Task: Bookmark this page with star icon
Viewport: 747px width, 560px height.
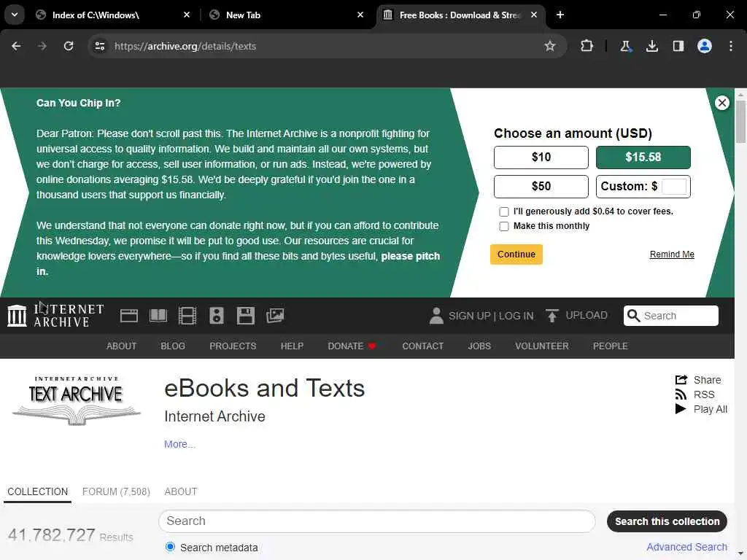Action: pos(550,46)
